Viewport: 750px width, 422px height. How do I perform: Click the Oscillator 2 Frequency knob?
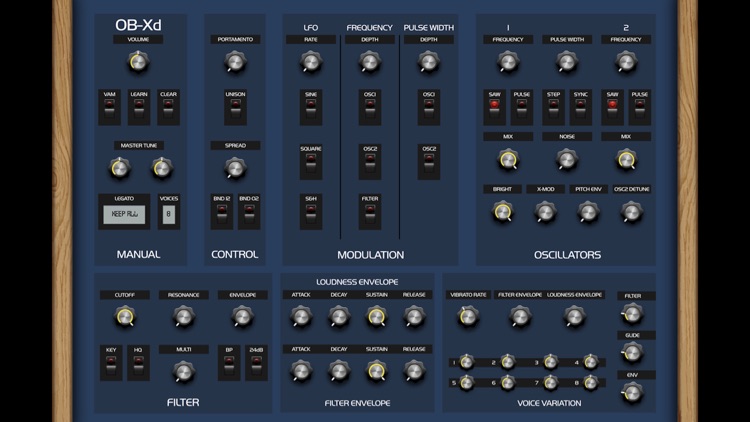(x=626, y=62)
